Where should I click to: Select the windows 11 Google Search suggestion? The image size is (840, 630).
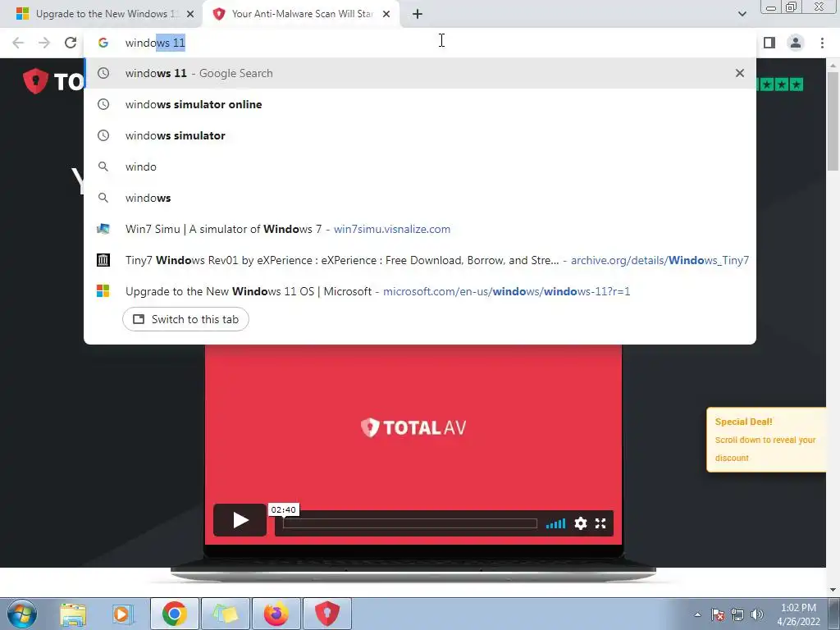coord(420,73)
